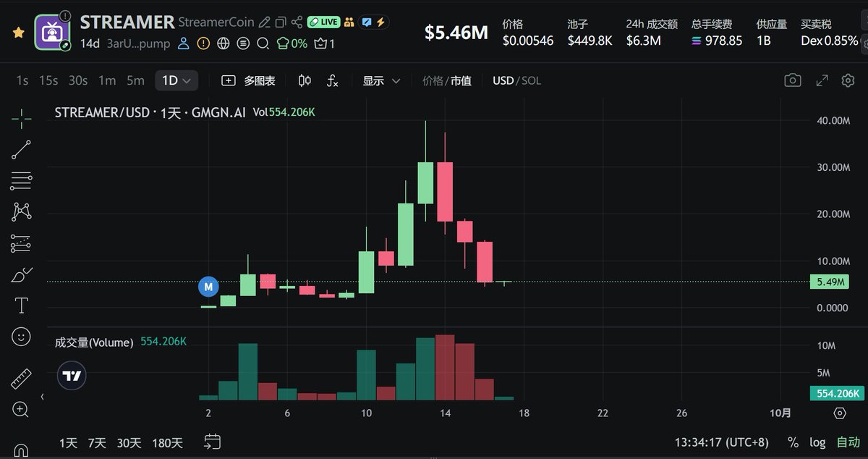Search the token with magnifier icon
The height and width of the screenshot is (459, 868).
click(263, 43)
